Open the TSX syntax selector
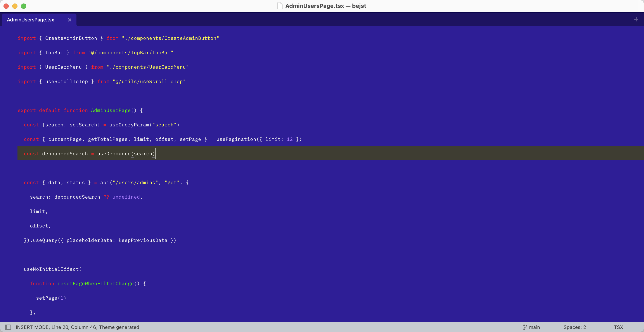Image resolution: width=644 pixels, height=332 pixels. click(x=618, y=327)
